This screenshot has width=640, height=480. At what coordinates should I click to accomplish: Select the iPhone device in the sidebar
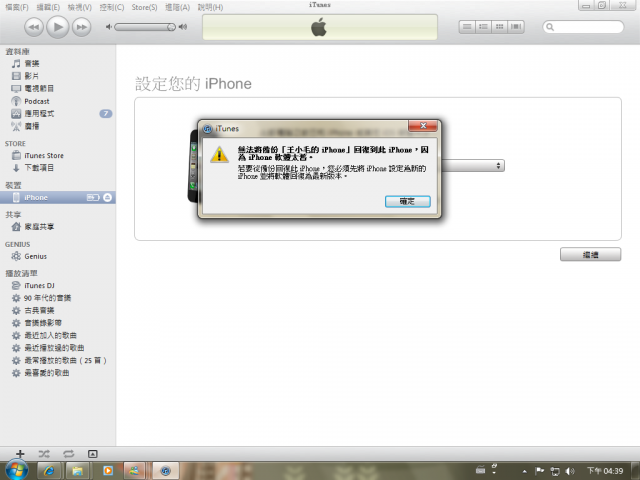(x=57, y=198)
